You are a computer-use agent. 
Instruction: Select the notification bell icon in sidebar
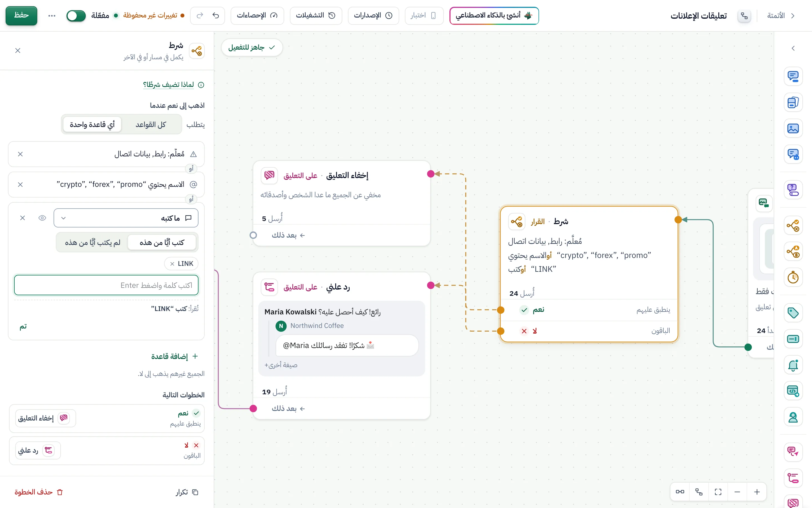point(793,365)
